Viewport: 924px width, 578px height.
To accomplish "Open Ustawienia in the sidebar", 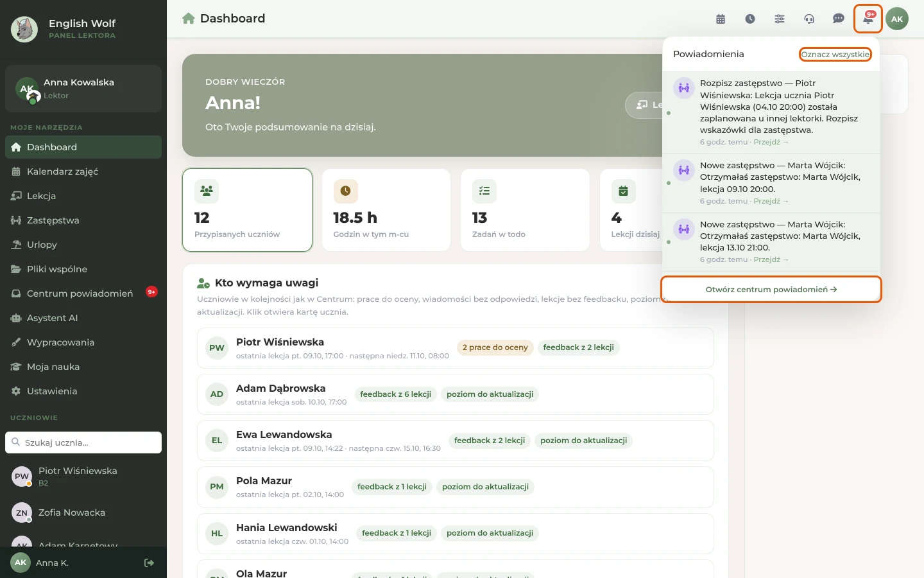I will pos(83,391).
